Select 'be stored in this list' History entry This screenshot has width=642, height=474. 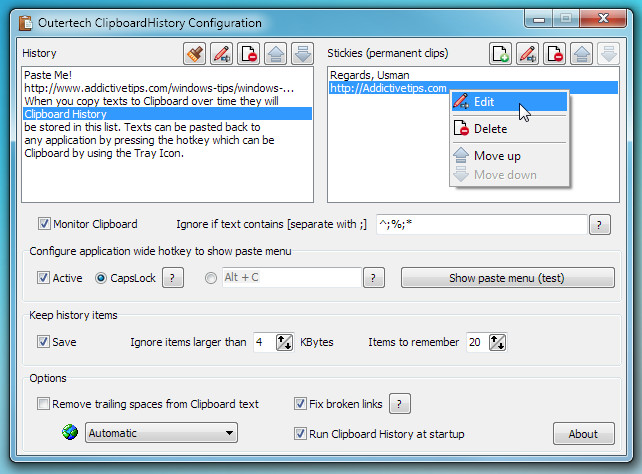167,127
